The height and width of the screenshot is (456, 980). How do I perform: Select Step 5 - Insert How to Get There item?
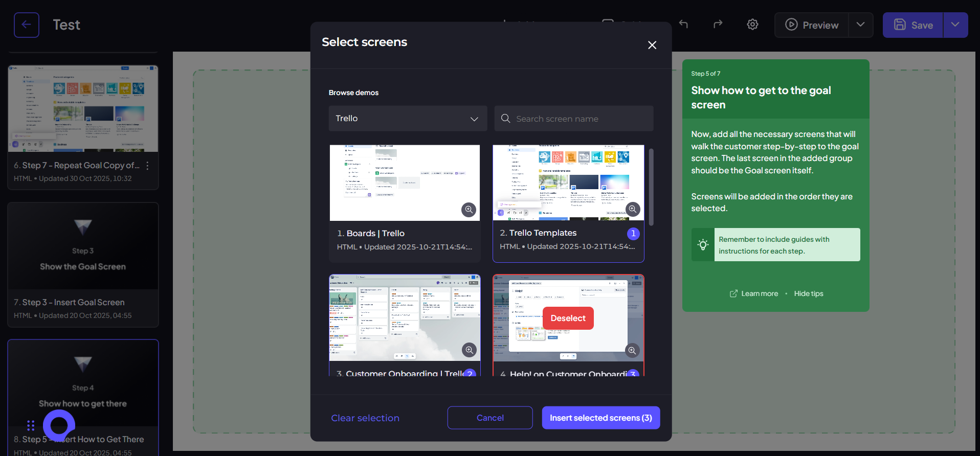83,397
